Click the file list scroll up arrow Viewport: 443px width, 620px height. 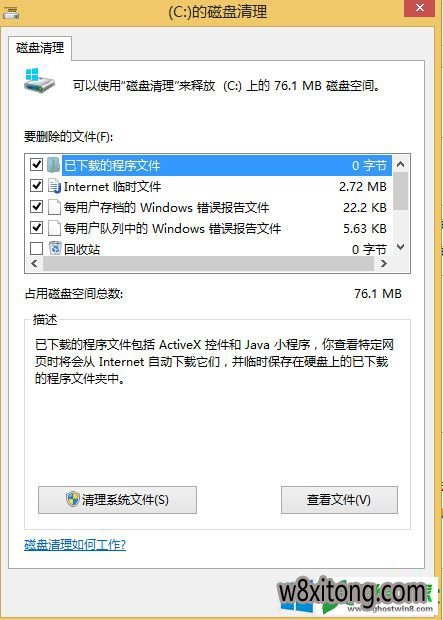[x=401, y=164]
